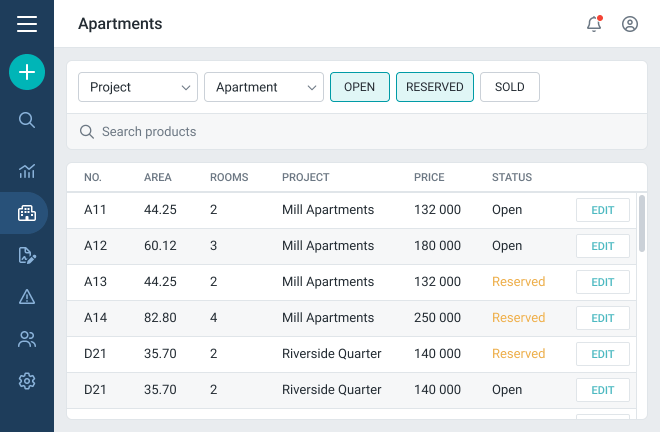Open the hamburger menu

click(27, 24)
